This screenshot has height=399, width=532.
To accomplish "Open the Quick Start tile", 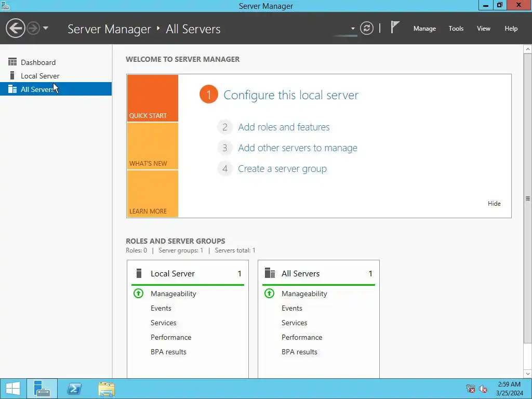I will [x=153, y=98].
